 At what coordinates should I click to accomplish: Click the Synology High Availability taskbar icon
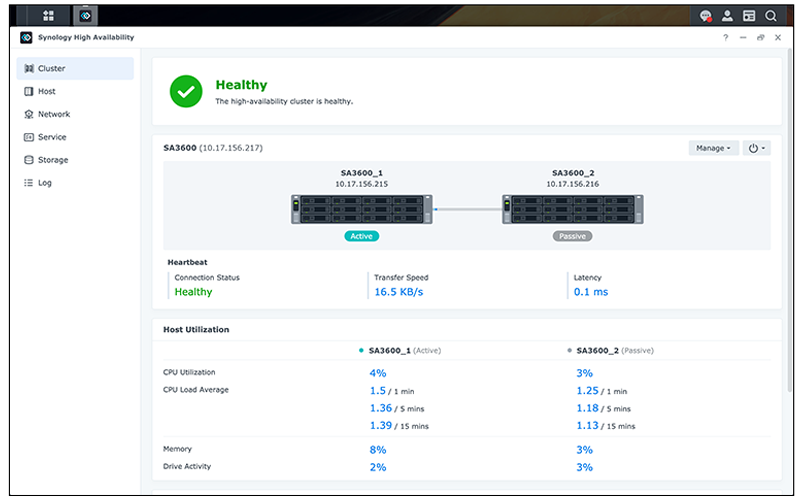tap(86, 16)
